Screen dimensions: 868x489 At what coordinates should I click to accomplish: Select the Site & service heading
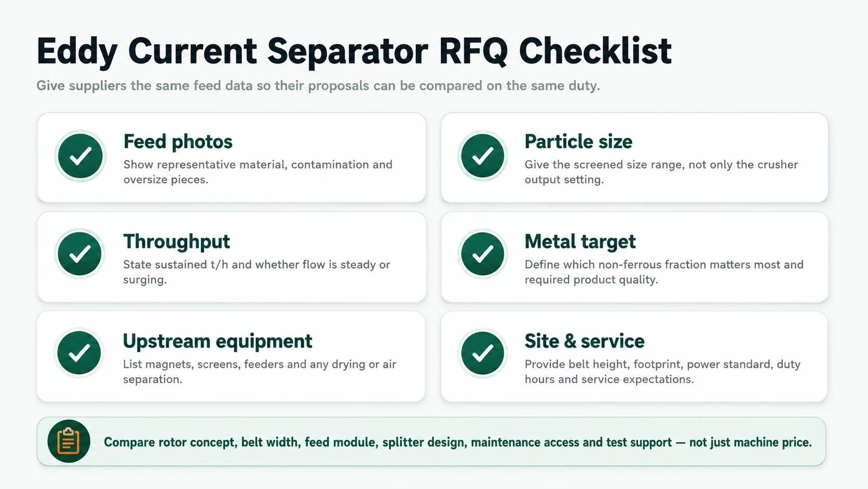tap(585, 341)
